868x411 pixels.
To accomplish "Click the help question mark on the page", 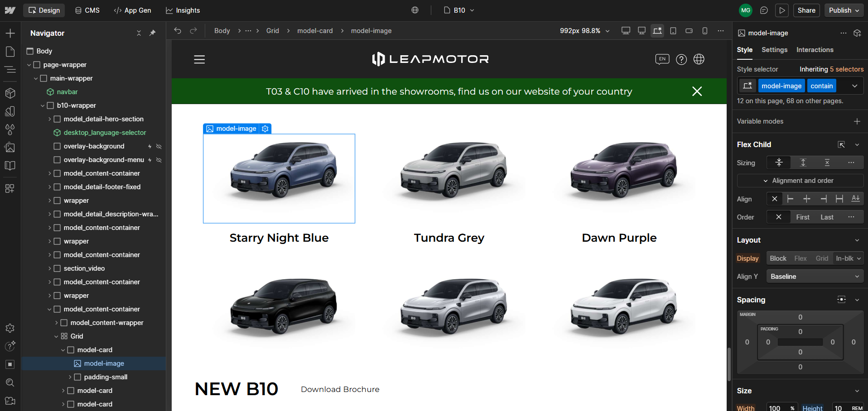I will click(681, 59).
